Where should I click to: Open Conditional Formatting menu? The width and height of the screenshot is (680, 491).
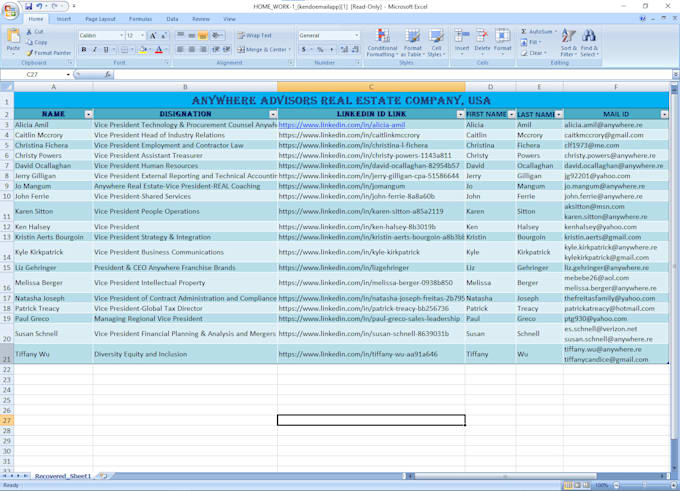tap(382, 43)
